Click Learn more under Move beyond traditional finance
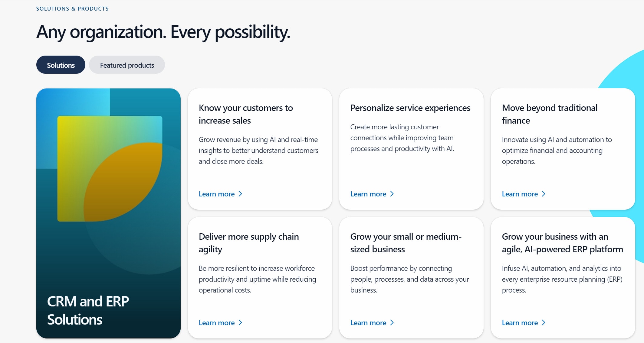 click(x=520, y=194)
